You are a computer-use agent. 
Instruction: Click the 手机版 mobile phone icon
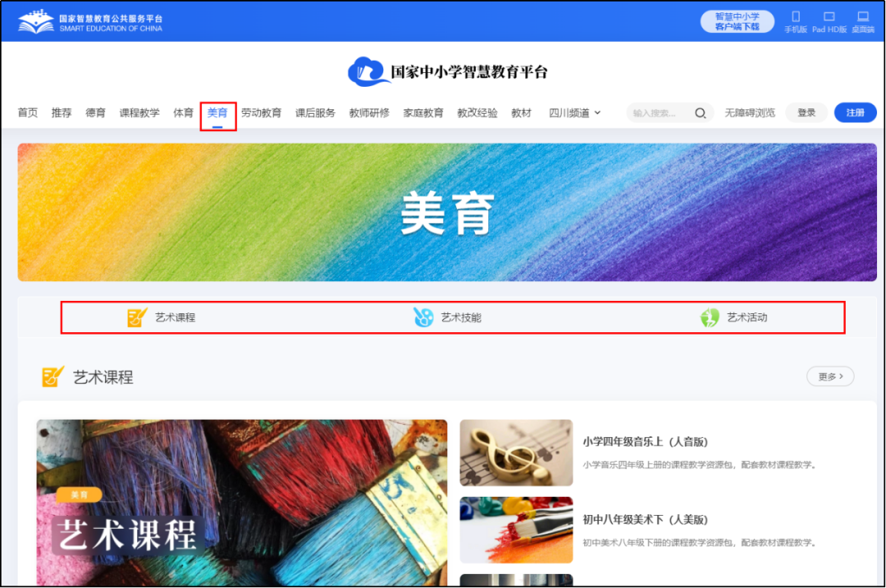point(795,17)
